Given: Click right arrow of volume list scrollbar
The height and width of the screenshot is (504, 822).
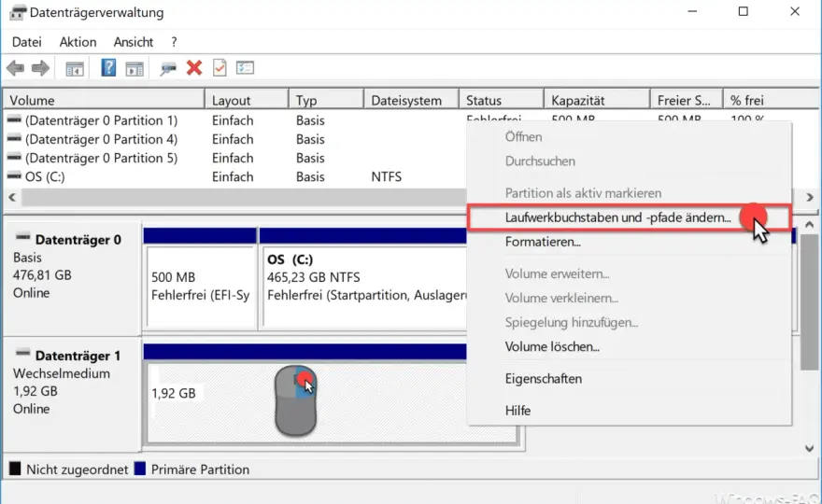Looking at the screenshot, I should coord(810,198).
